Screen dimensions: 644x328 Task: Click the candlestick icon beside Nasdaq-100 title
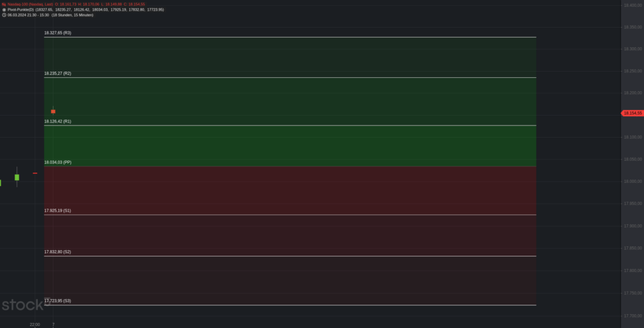click(x=4, y=4)
